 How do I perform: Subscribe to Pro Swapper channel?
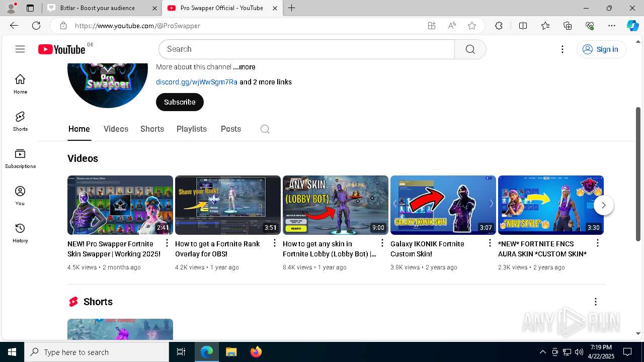[x=180, y=102]
